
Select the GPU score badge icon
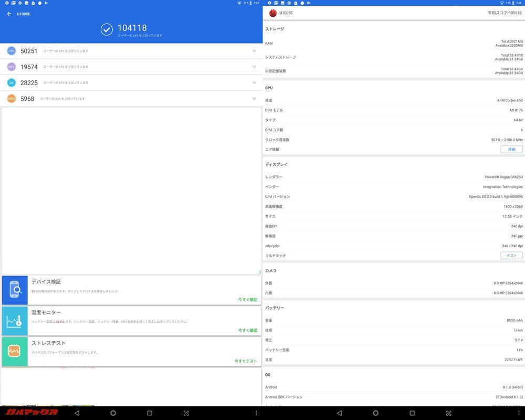click(11, 67)
